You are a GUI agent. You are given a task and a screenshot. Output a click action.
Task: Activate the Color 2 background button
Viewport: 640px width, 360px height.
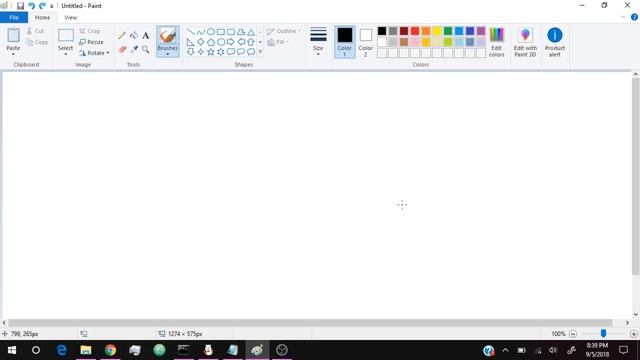pos(366,42)
